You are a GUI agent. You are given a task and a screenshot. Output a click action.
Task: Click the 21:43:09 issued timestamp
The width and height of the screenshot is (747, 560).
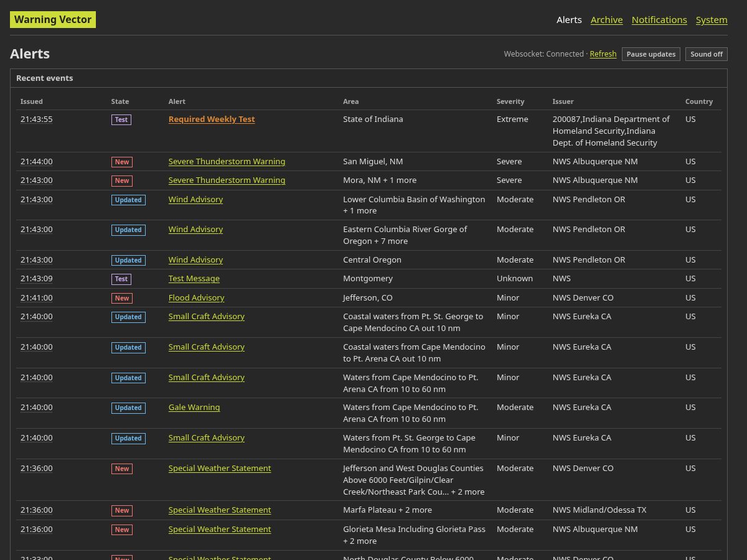pyautogui.click(x=37, y=279)
